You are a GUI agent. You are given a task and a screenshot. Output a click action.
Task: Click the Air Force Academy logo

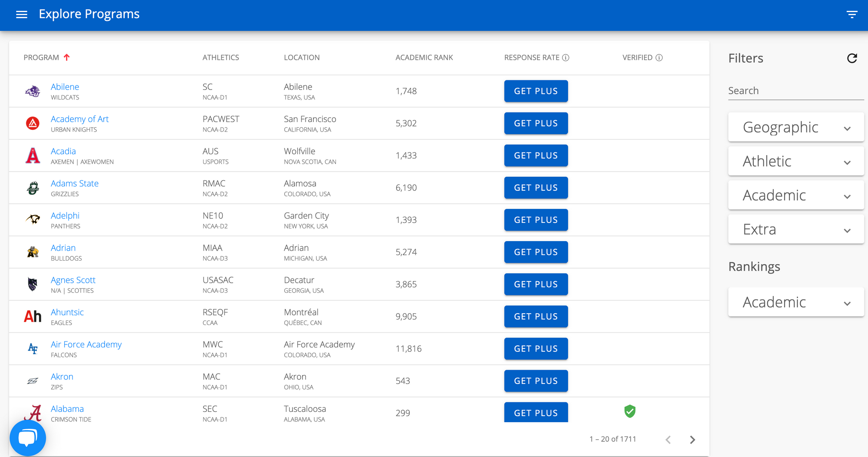(33, 348)
